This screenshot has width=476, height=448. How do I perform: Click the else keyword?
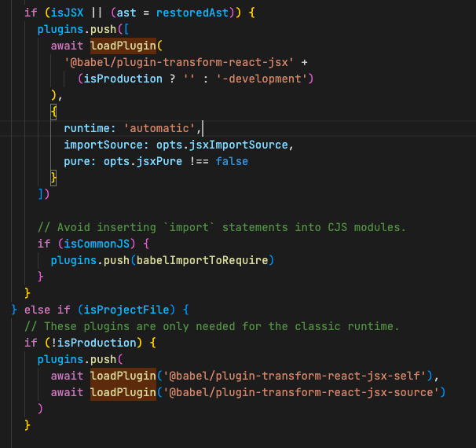[x=38, y=310]
